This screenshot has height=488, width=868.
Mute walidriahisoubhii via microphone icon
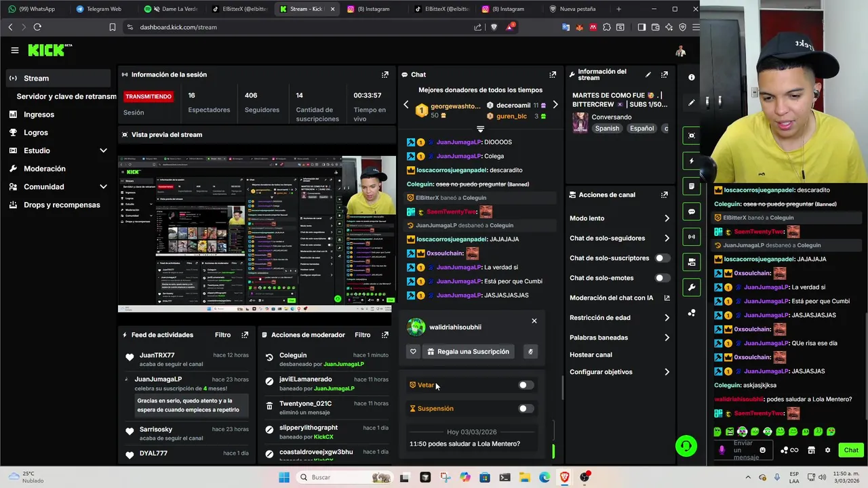point(530,352)
